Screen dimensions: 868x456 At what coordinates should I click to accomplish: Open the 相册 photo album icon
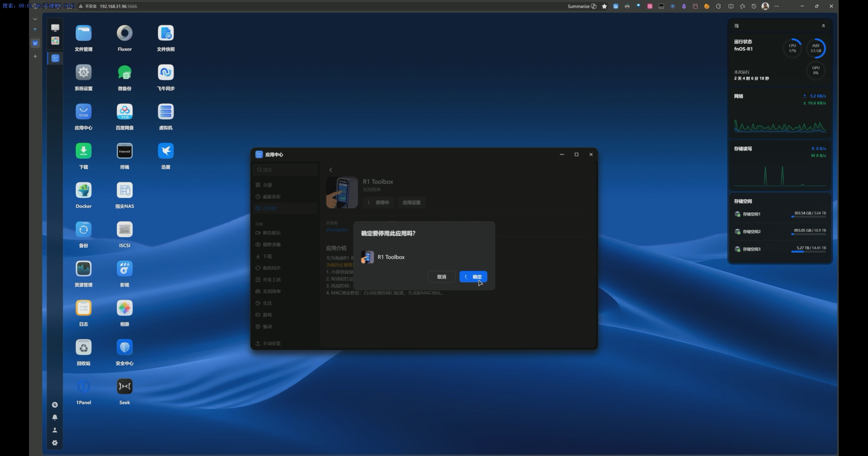pos(124,308)
